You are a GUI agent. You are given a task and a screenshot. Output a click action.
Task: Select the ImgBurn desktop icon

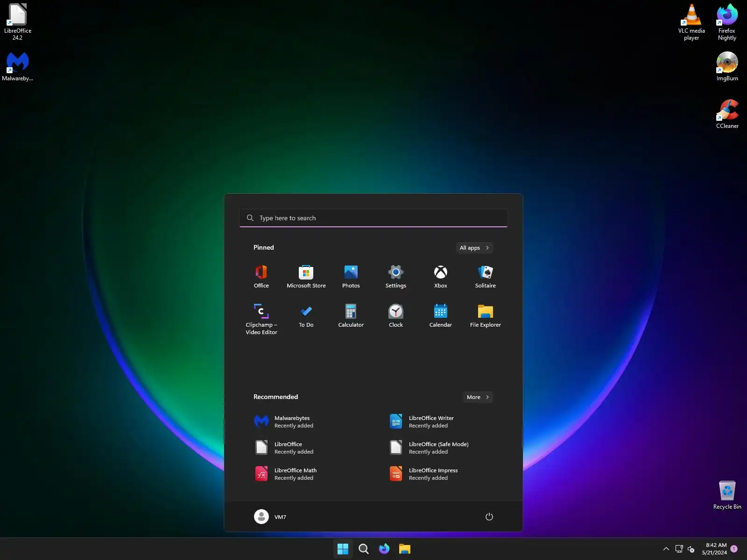pos(727,66)
